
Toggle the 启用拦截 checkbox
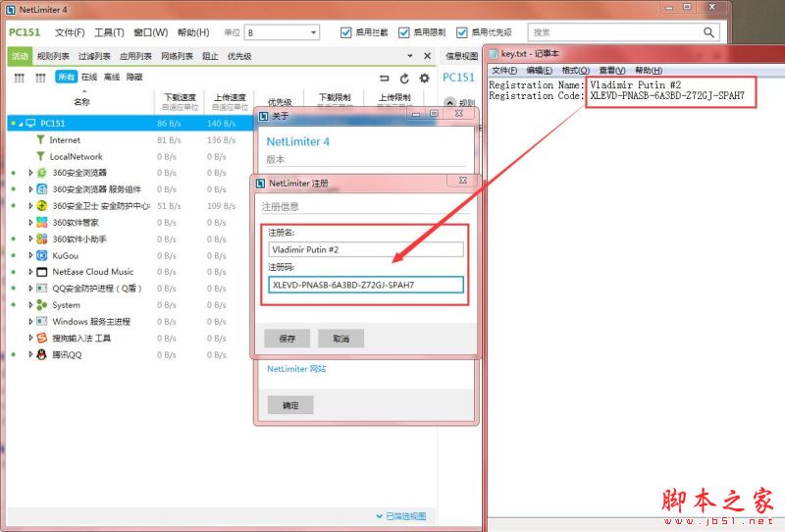(346, 32)
